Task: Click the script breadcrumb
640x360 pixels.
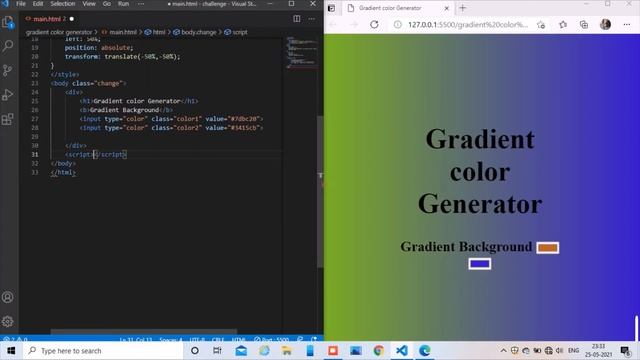Action: (x=236, y=32)
